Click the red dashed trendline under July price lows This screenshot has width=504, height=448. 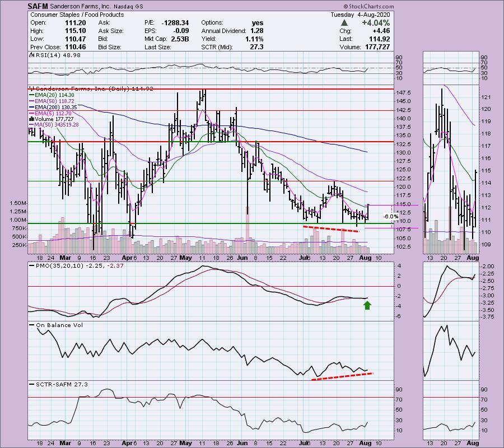(x=331, y=229)
